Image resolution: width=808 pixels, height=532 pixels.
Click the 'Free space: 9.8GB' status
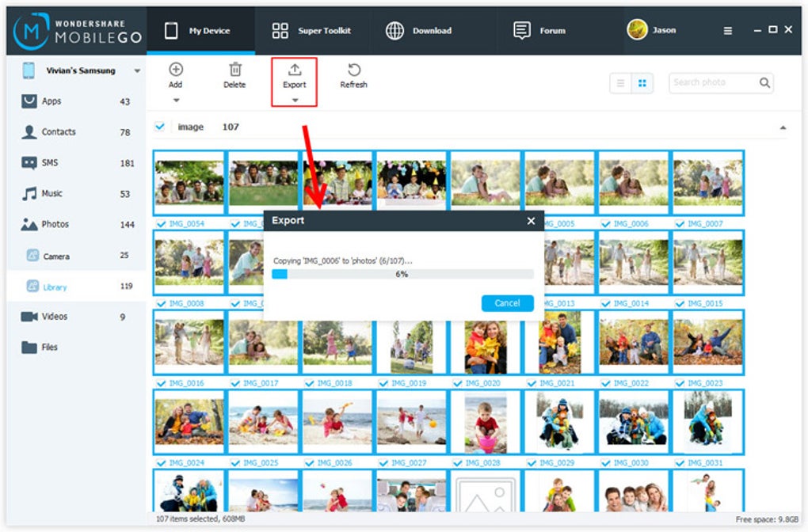pyautogui.click(x=767, y=519)
